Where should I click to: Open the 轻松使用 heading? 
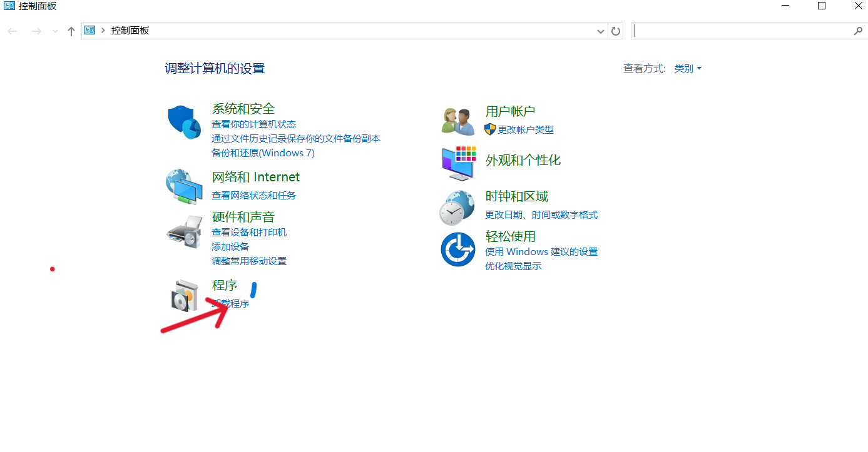point(511,236)
